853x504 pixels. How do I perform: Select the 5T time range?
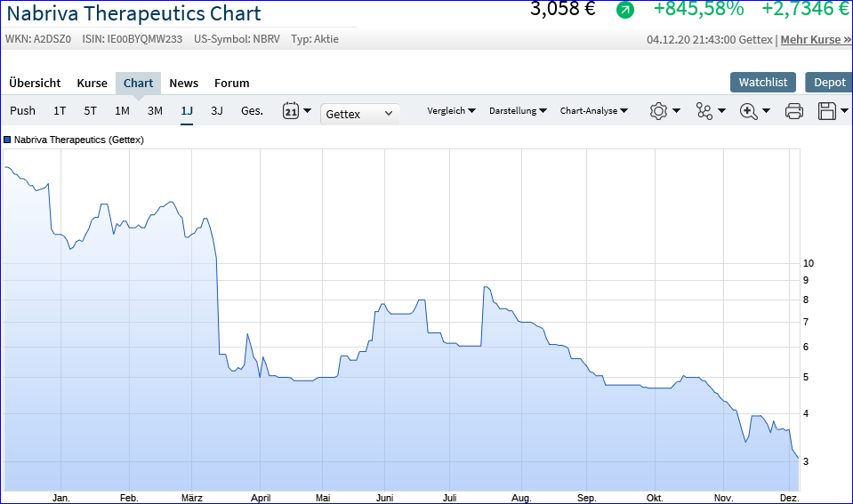click(91, 111)
